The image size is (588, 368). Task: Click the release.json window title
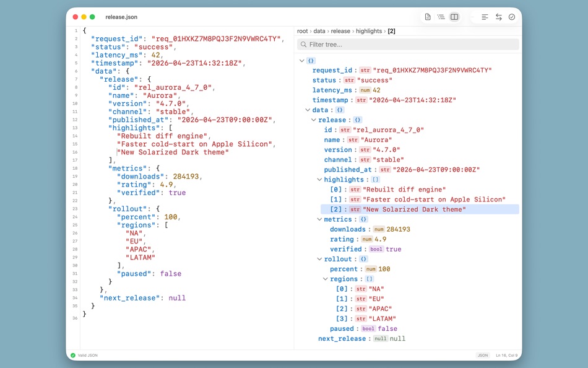coord(121,17)
